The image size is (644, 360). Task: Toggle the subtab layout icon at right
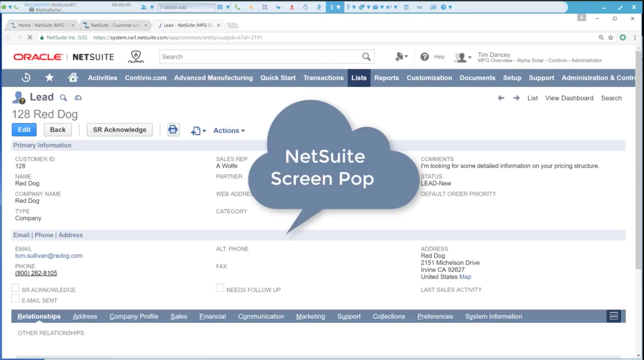click(613, 316)
